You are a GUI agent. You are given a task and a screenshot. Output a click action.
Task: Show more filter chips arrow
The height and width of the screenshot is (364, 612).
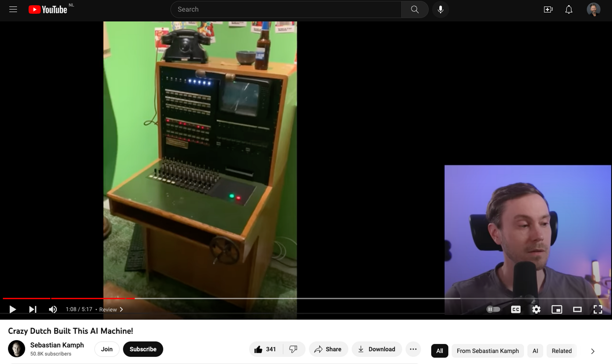[593, 351]
